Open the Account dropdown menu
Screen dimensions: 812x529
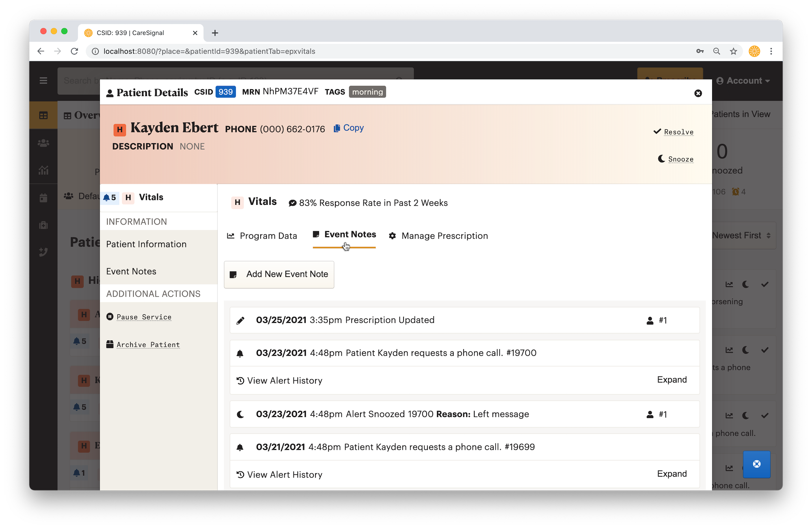click(743, 81)
